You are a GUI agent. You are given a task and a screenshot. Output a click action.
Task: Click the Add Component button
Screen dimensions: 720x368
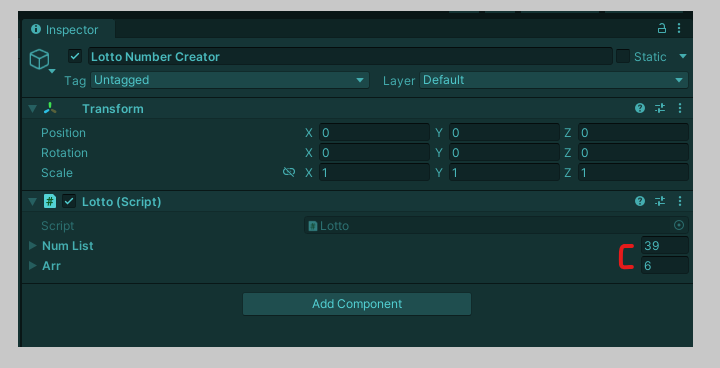point(357,304)
